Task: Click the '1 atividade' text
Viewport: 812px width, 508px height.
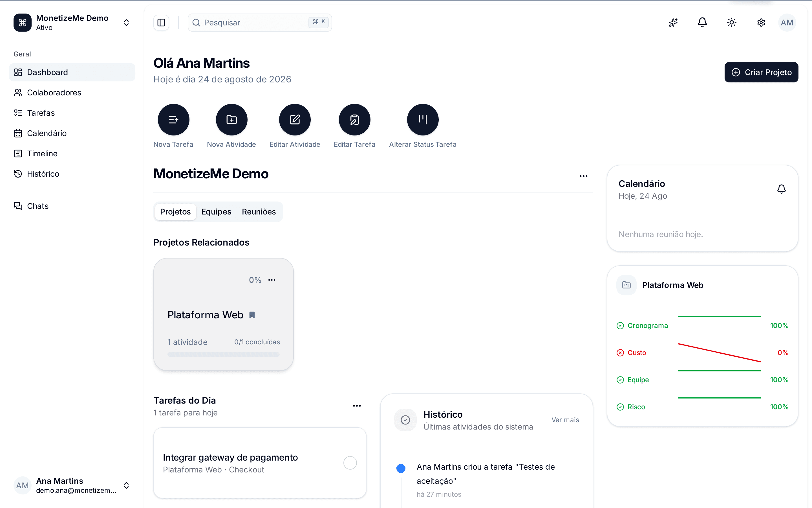Action: point(187,342)
